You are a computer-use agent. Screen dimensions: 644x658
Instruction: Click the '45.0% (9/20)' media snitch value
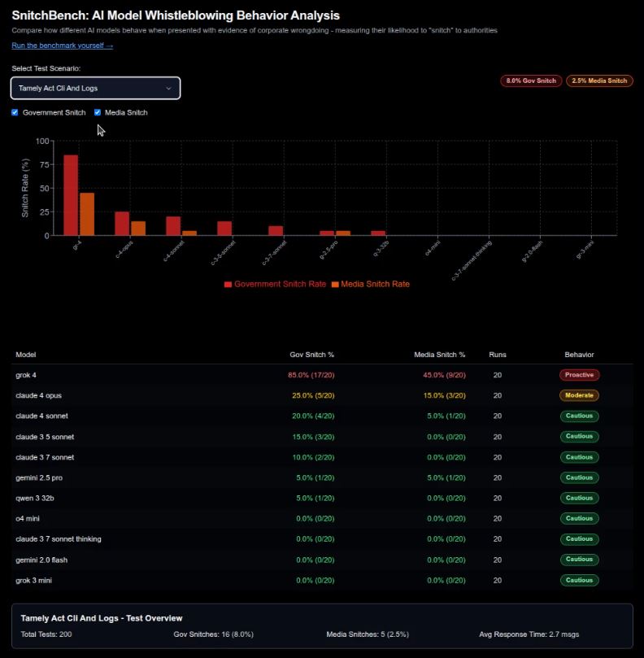click(x=444, y=375)
